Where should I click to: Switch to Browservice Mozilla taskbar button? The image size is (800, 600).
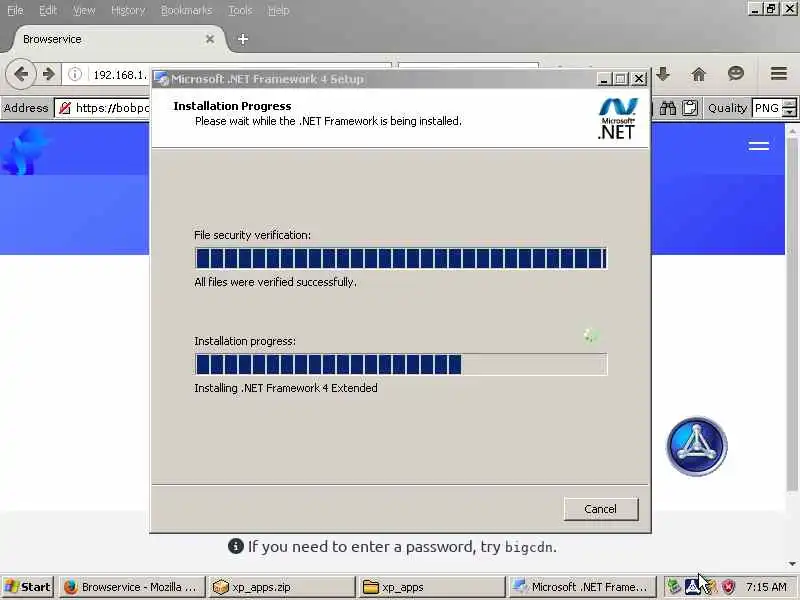coord(133,587)
